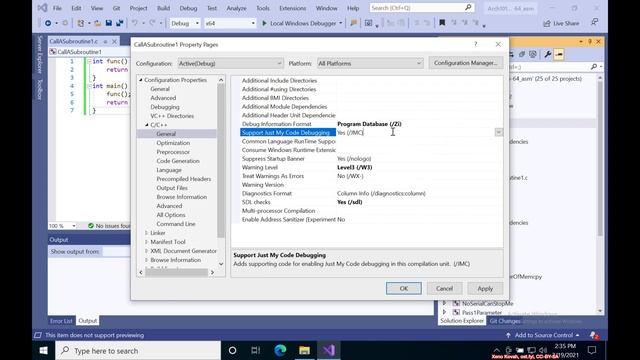Open the x64 solution platform dropdown
Image resolution: width=640 pixels, height=360 pixels.
[230, 23]
